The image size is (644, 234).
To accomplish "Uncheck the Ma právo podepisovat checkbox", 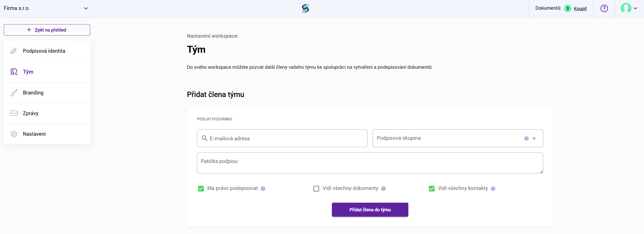I will [201, 188].
